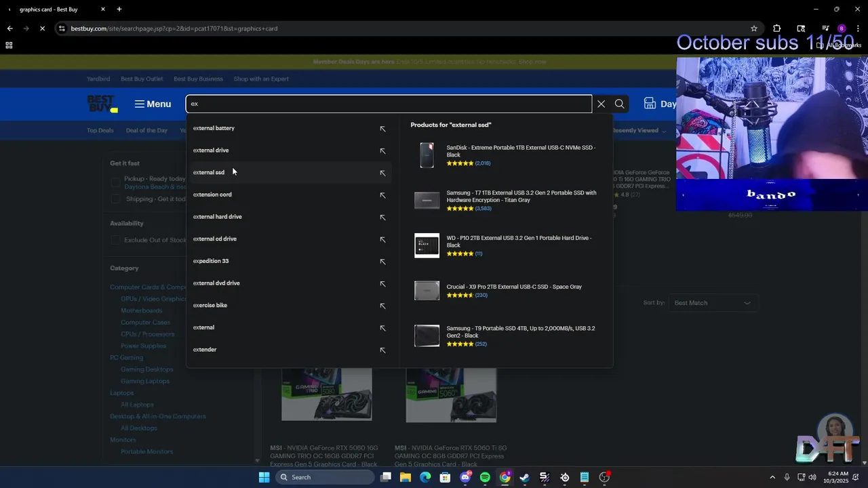Open Samsung T9 Portable SSD 4TB product
The width and height of the screenshot is (868, 488).
coord(521,332)
